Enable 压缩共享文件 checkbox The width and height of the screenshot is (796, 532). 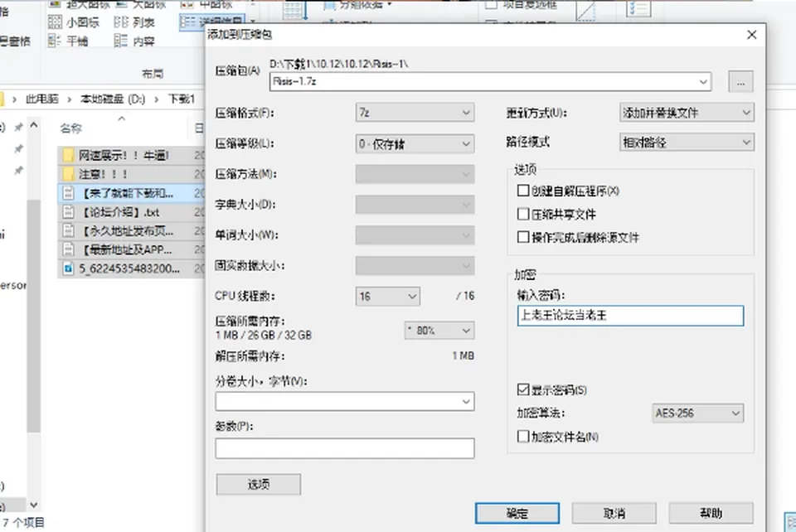(x=523, y=214)
